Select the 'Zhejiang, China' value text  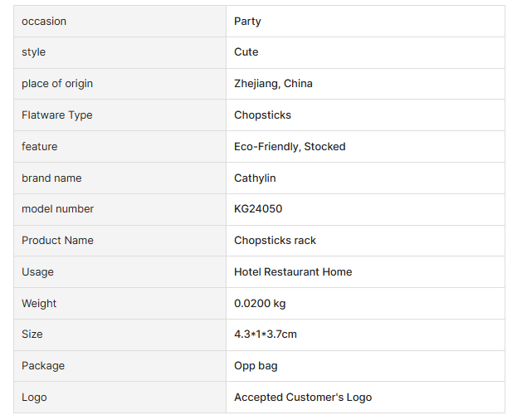(273, 84)
